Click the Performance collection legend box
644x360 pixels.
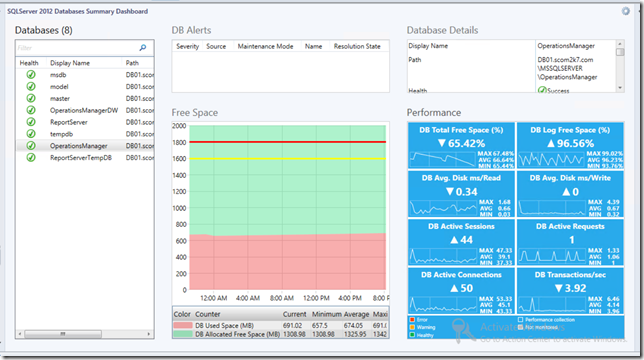coord(521,319)
